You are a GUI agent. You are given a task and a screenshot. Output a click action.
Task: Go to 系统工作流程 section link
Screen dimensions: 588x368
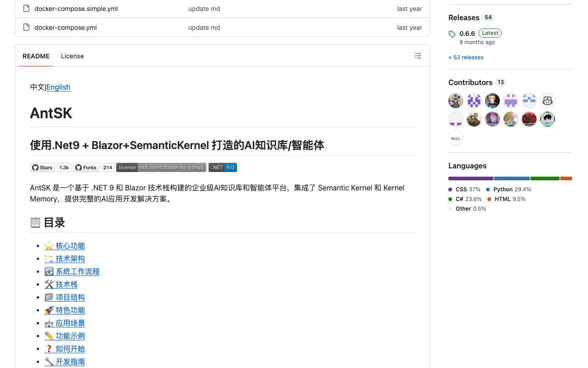72,271
